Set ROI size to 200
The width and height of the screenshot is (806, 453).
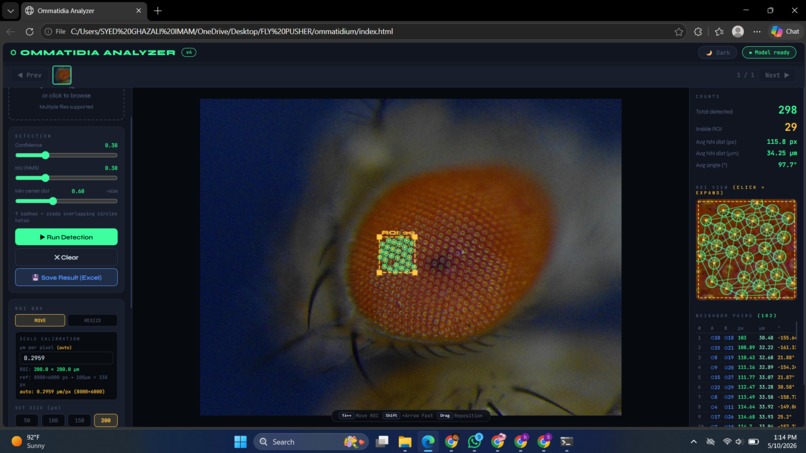tap(105, 420)
